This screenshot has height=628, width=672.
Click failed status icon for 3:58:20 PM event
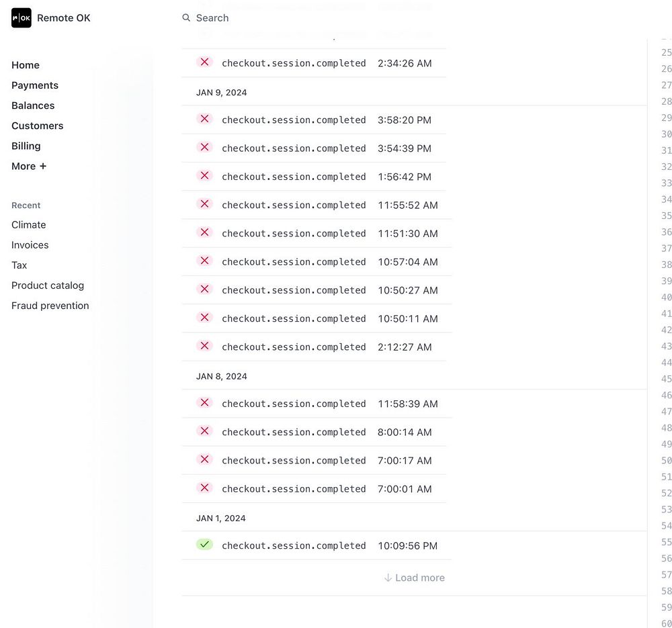click(x=204, y=119)
